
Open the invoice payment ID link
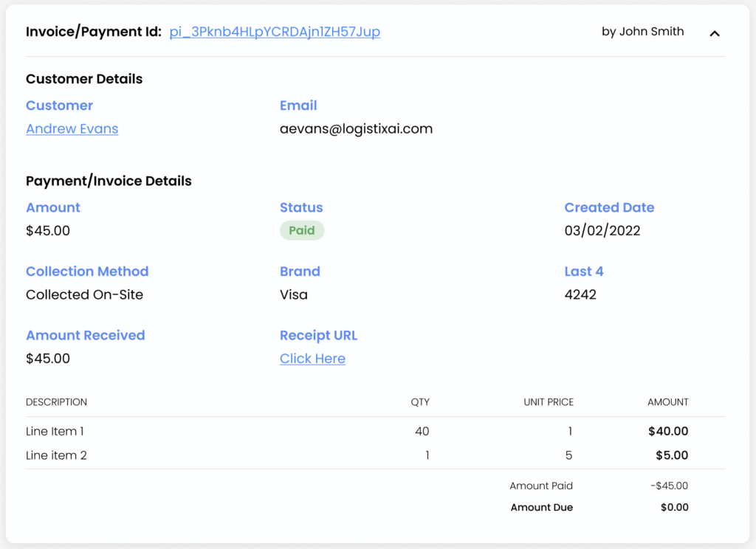pyautogui.click(x=275, y=32)
